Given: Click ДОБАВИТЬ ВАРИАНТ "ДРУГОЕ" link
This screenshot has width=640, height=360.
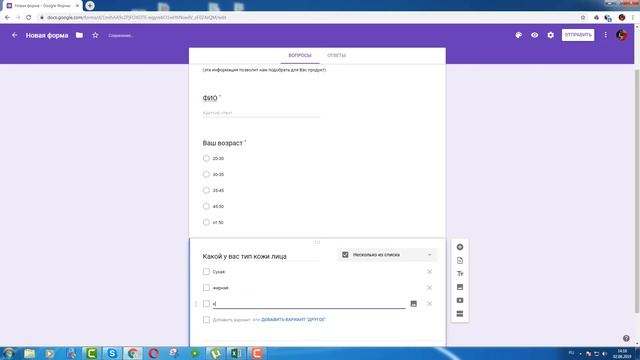Looking at the screenshot, I should pos(293,320).
